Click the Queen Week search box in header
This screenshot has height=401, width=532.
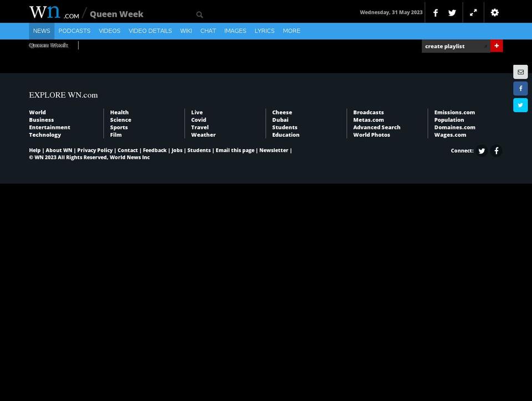[142, 14]
